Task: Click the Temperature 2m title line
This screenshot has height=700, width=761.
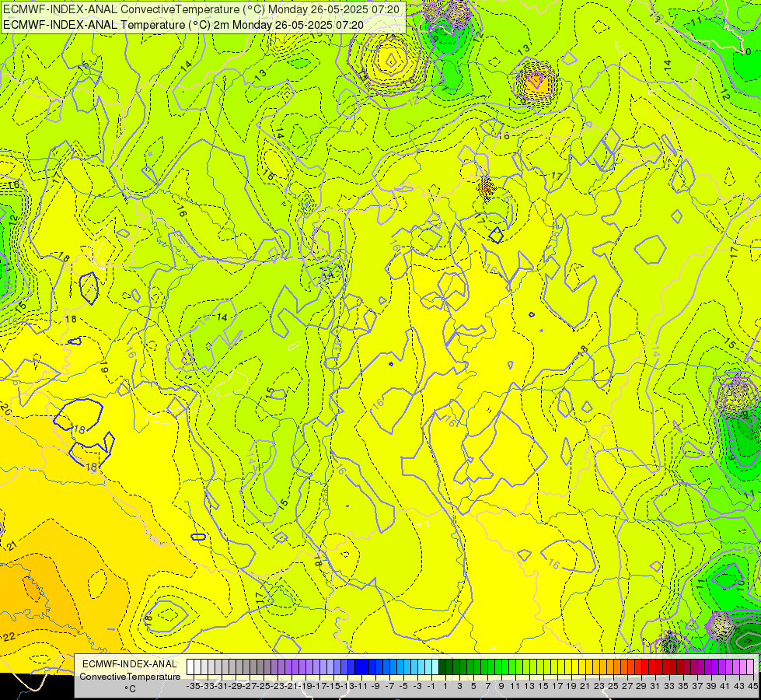Action: click(183, 25)
